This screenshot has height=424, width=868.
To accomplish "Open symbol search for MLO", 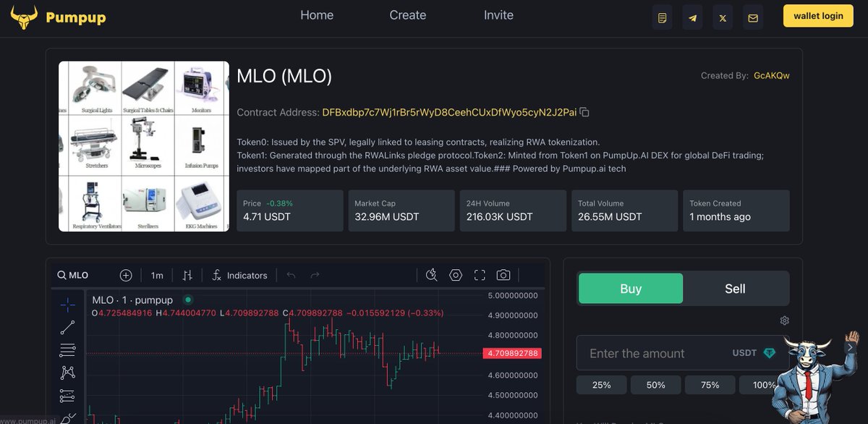I will click(x=73, y=275).
